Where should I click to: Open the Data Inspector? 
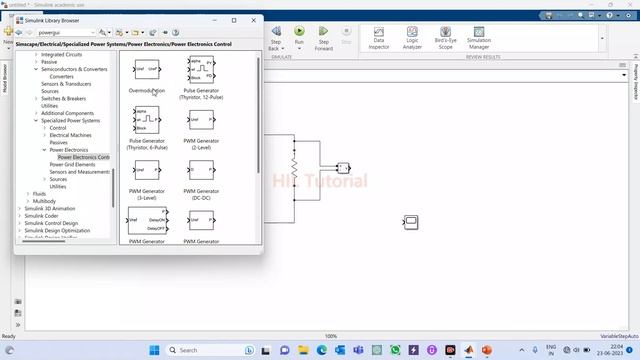[379, 38]
